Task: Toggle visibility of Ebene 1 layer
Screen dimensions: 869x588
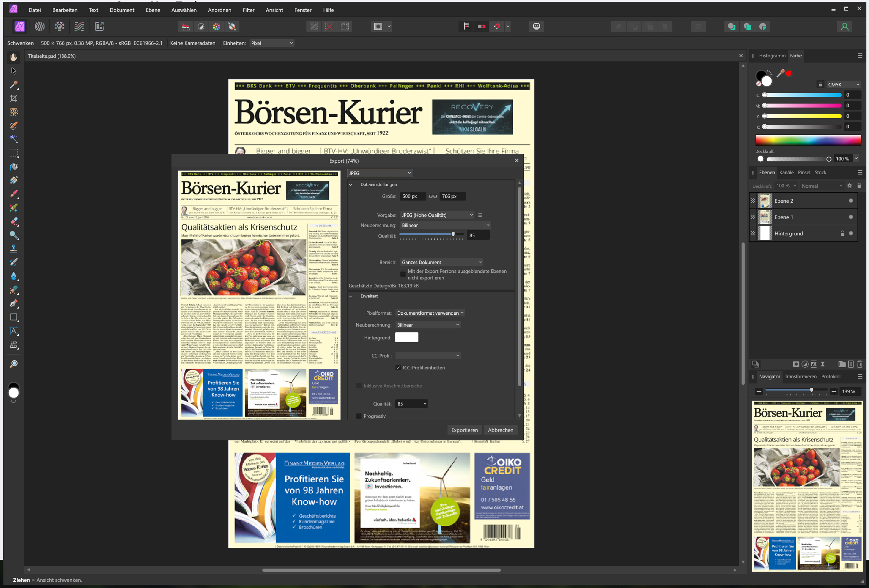Action: (x=851, y=217)
